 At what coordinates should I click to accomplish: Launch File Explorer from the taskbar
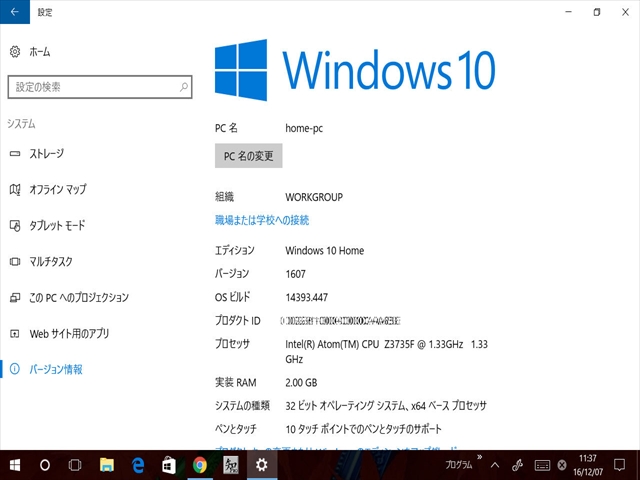(107, 465)
